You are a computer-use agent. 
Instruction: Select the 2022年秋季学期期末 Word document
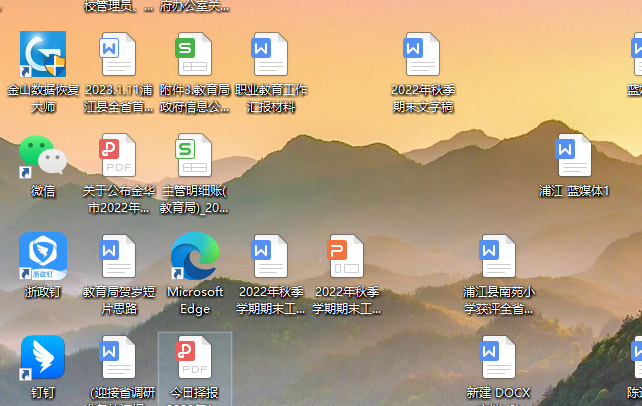click(x=271, y=258)
